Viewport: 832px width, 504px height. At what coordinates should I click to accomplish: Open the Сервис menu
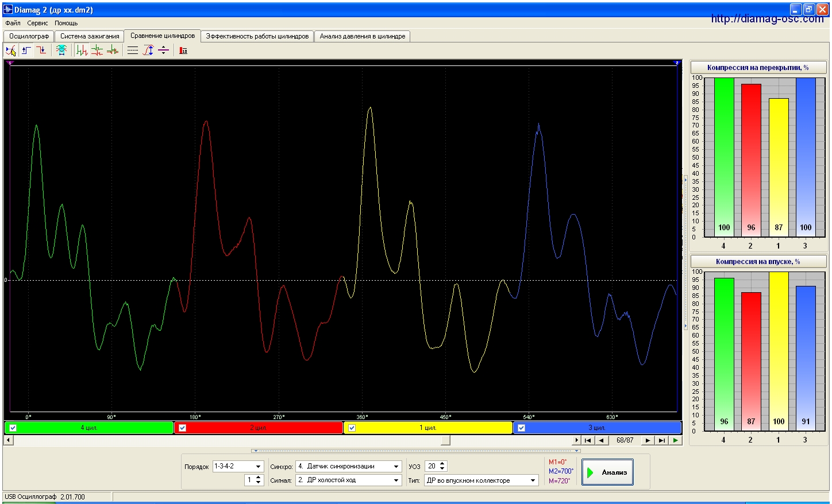(38, 23)
